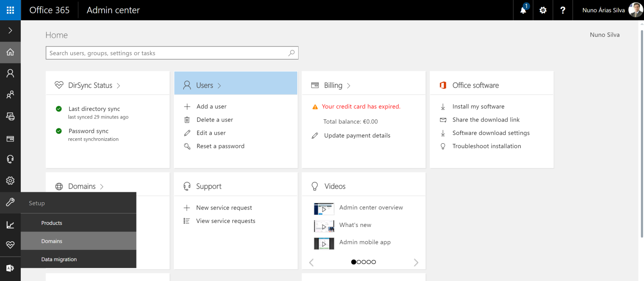Viewport: 644px width, 281px height.
Task: Open the Domains card heading
Action: [x=82, y=186]
